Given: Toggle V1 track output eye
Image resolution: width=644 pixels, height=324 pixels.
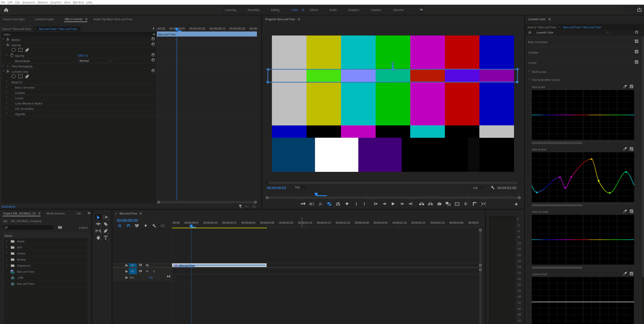Looking at the screenshot, I should (x=147, y=265).
